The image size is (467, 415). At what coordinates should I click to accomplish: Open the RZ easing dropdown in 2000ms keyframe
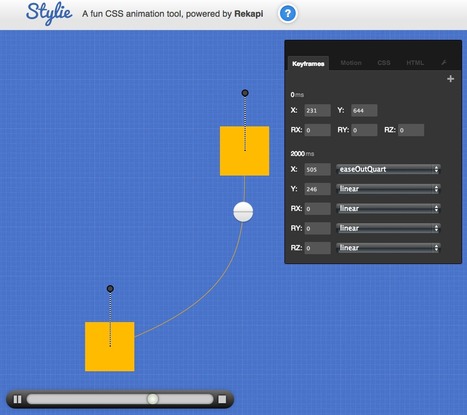388,248
